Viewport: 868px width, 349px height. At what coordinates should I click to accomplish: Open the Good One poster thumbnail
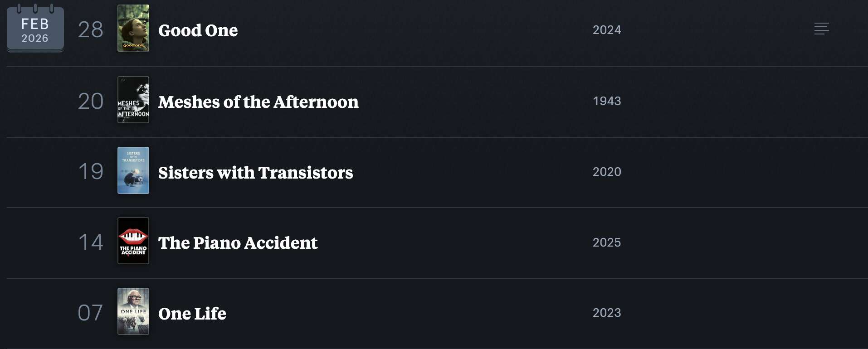(133, 28)
